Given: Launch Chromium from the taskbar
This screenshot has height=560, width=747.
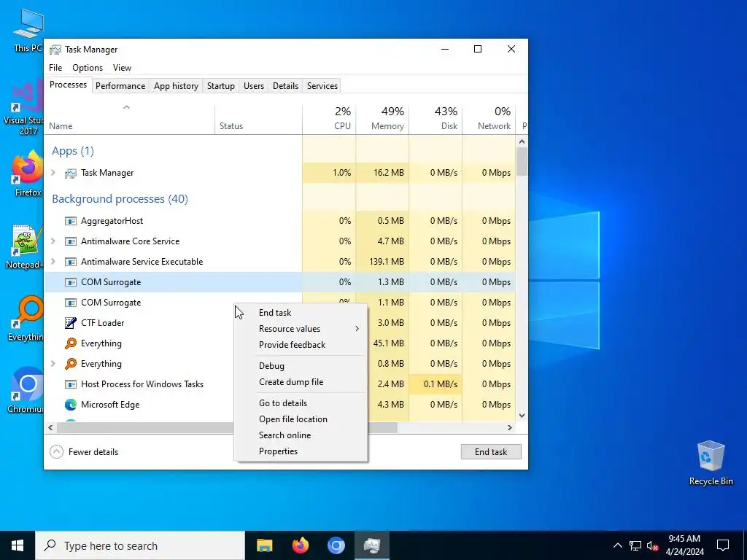Looking at the screenshot, I should (x=336, y=545).
